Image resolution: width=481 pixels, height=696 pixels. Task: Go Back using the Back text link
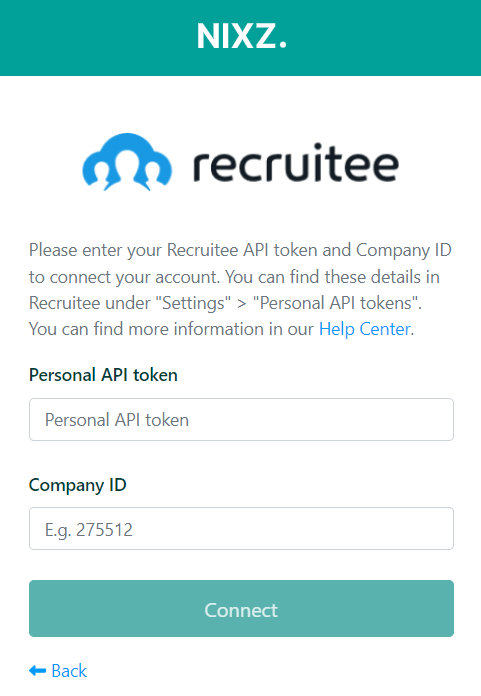[69, 671]
